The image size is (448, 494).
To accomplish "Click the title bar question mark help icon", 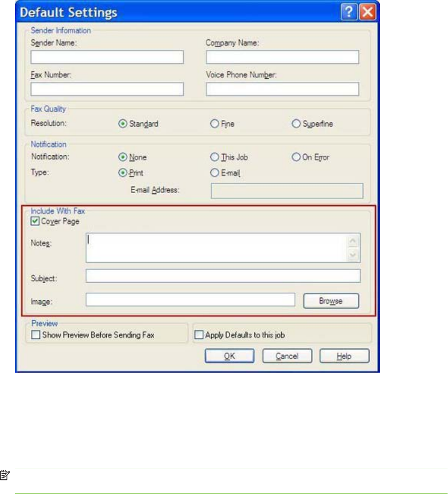I will [349, 12].
